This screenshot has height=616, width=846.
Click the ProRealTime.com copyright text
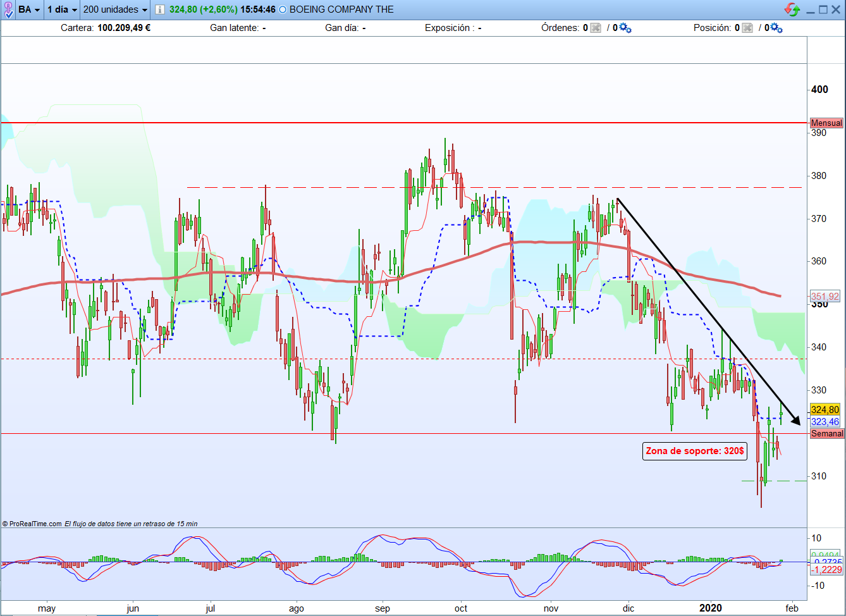click(32, 524)
